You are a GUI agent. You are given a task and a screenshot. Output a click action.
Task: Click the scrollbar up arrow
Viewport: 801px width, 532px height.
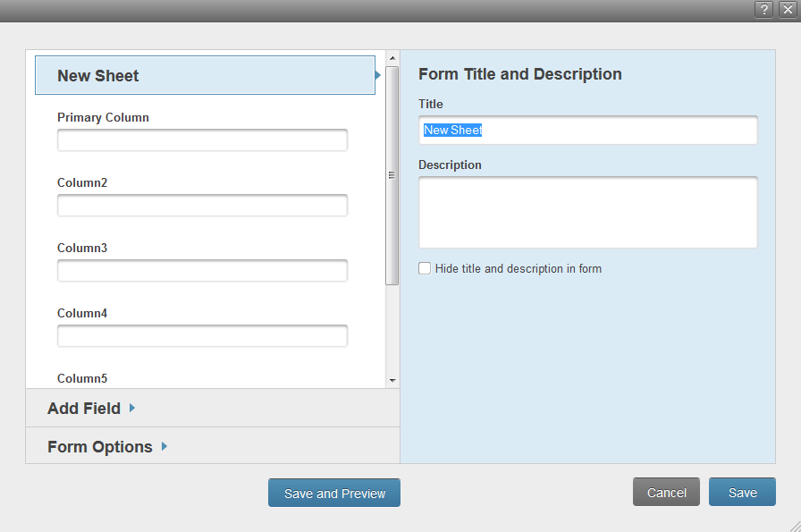tap(392, 55)
